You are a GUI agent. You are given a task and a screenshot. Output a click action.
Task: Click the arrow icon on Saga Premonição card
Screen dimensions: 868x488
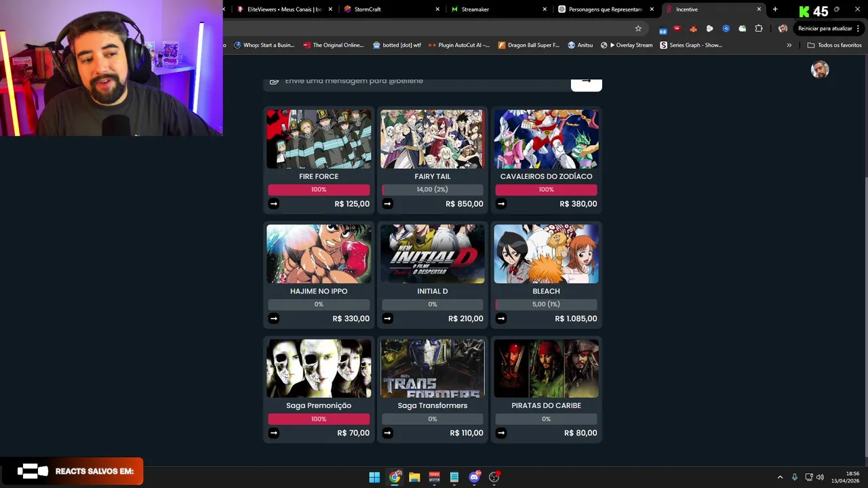coord(273,433)
